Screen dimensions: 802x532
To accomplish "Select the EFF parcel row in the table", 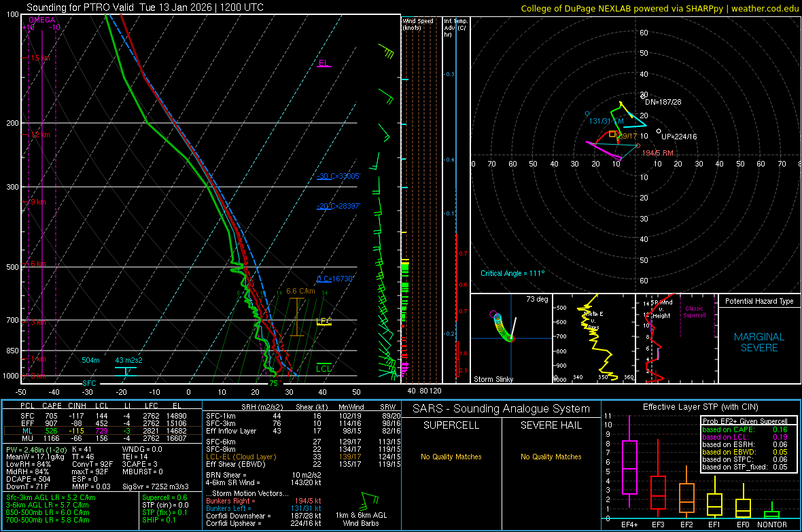I will pyautogui.click(x=103, y=423).
